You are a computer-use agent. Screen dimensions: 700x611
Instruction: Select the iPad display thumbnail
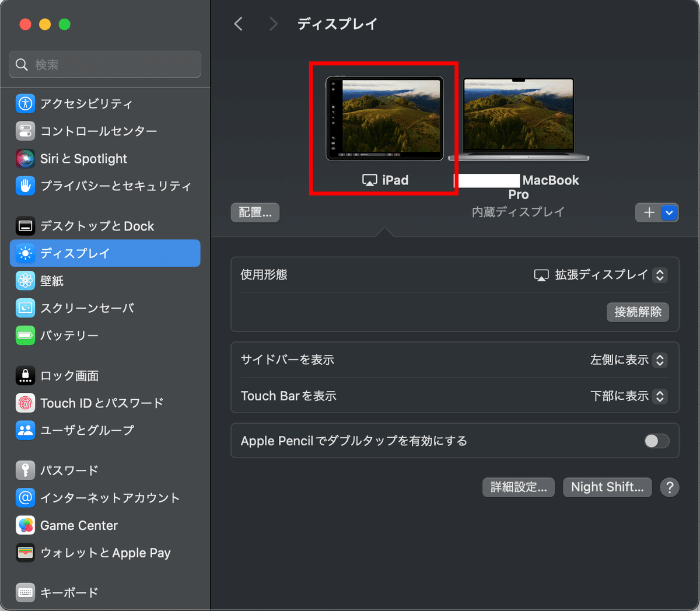tap(384, 118)
